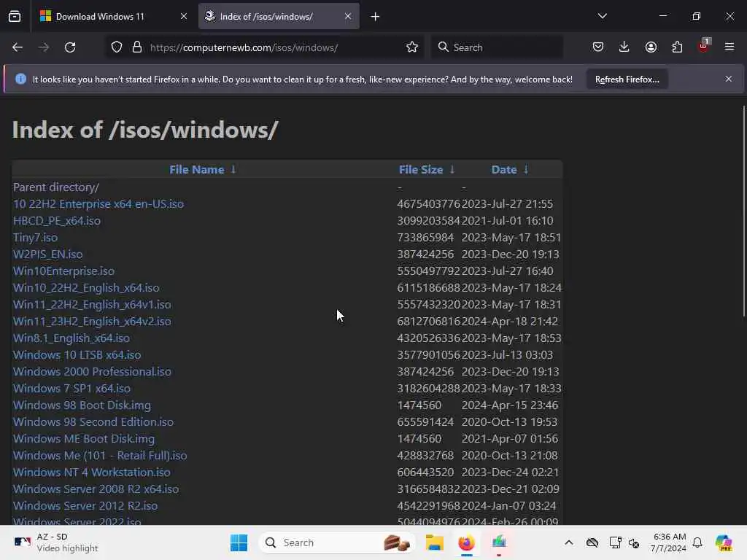Viewport: 747px width, 560px height.
Task: Open the Downloads panel icon
Action: pyautogui.click(x=624, y=47)
